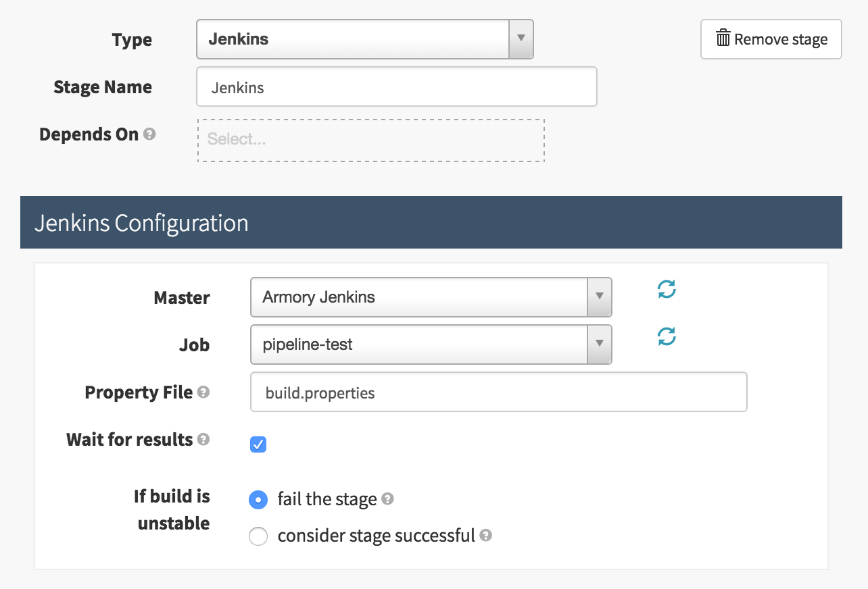Uncheck the Wait for results checkbox
Viewport: 868px width, 589px height.
(x=258, y=444)
